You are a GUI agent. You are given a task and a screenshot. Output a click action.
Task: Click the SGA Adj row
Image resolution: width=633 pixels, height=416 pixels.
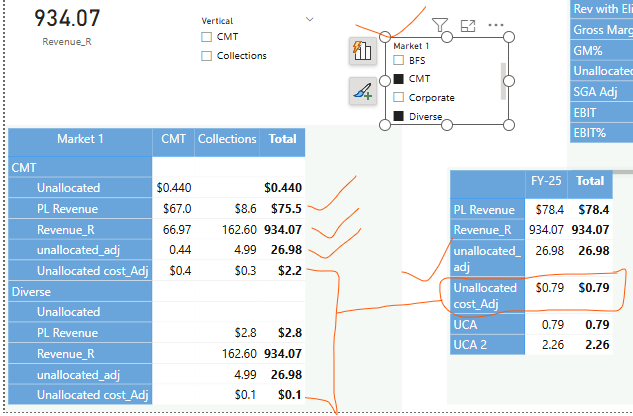602,92
